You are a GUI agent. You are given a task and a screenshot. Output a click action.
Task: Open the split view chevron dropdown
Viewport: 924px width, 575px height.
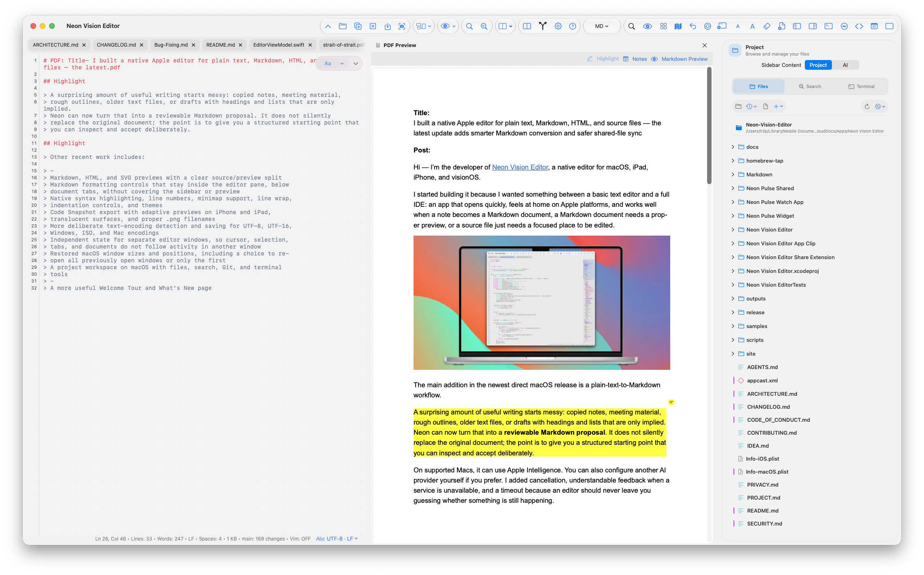point(505,26)
